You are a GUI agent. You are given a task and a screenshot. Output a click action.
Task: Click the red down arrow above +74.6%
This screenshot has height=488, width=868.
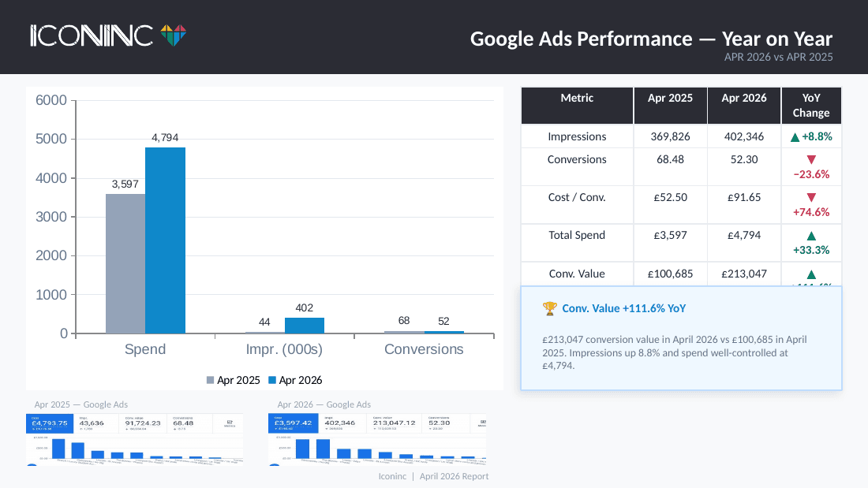[811, 198]
